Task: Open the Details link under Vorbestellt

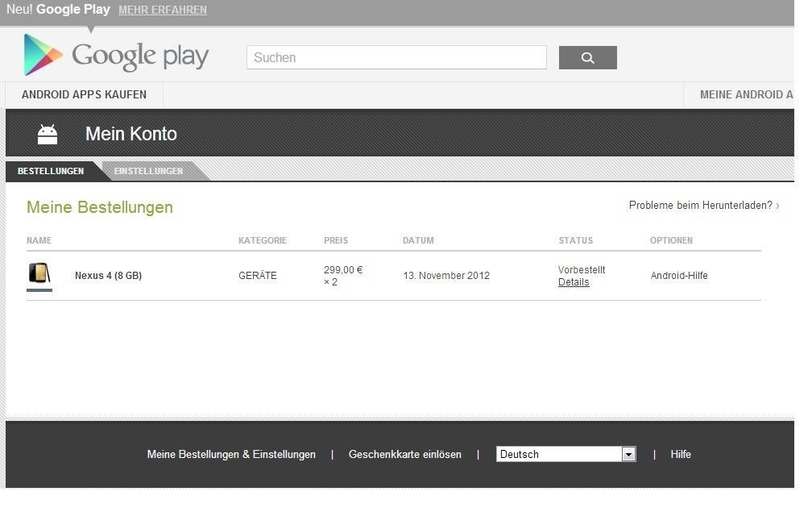Action: (574, 282)
